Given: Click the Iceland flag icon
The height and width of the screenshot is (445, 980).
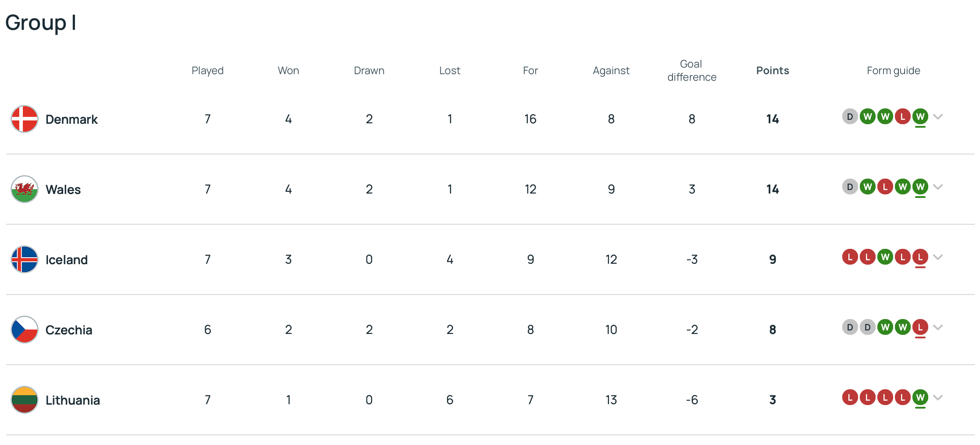Looking at the screenshot, I should (25, 259).
